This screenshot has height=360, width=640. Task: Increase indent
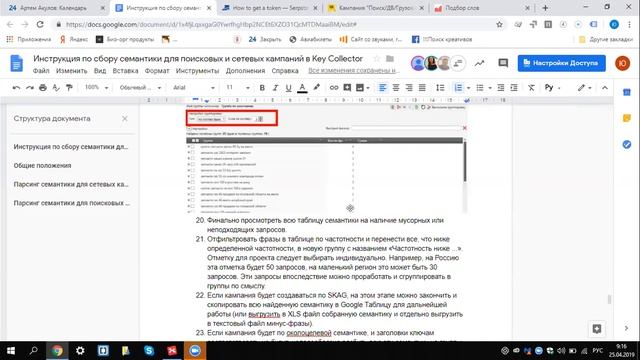(x=514, y=88)
